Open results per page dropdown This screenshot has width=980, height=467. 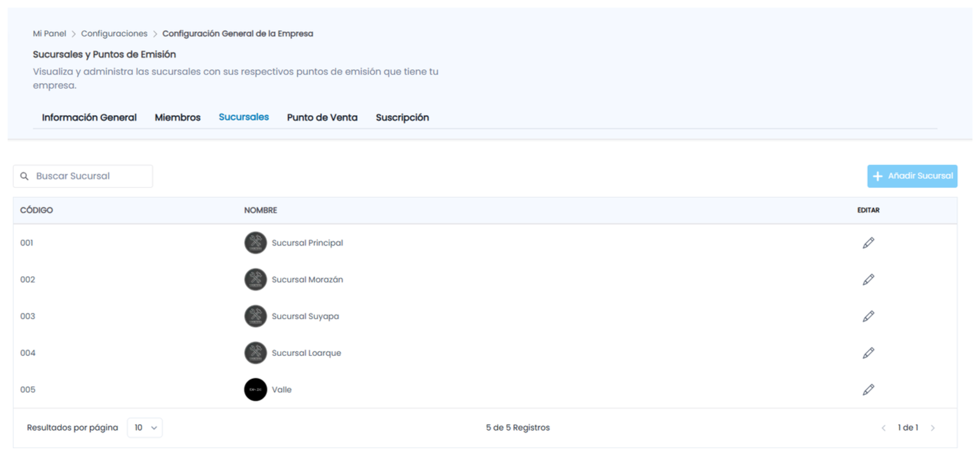coord(145,428)
